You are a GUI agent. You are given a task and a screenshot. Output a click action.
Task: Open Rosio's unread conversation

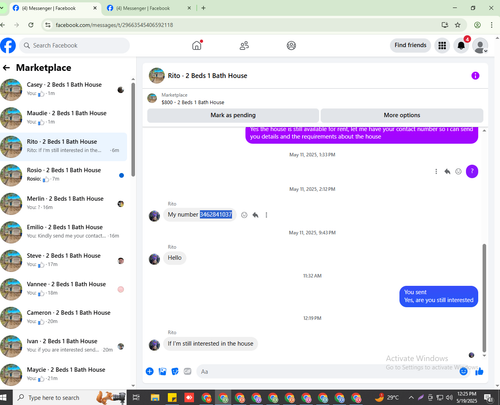[x=63, y=175]
